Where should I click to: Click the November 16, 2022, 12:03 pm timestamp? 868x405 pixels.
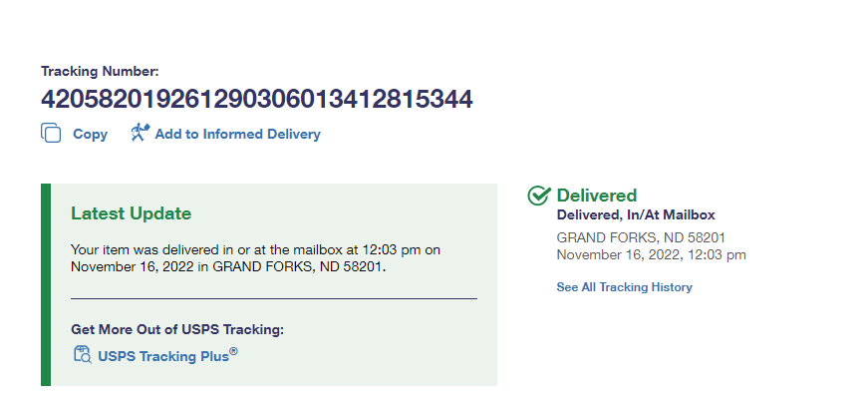[x=651, y=254]
